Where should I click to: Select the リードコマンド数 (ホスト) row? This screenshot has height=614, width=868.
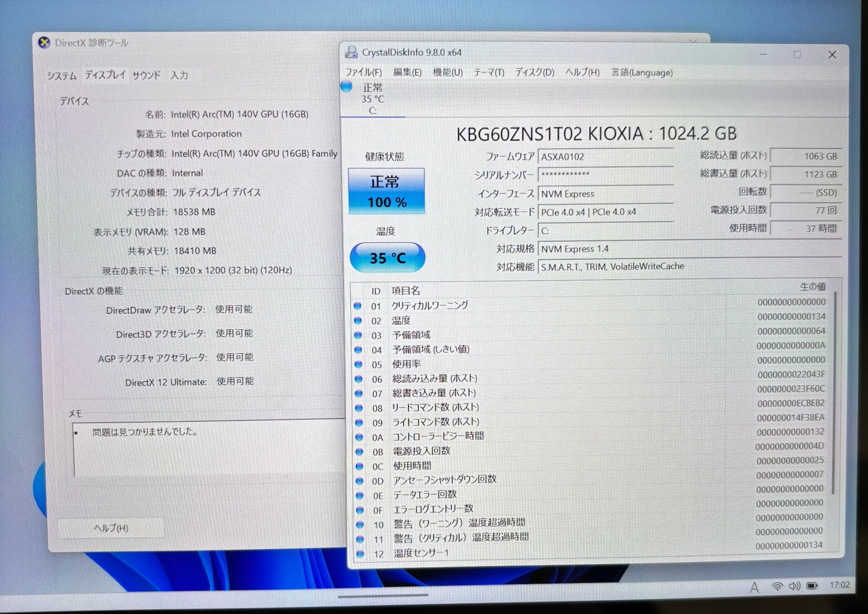coord(591,407)
